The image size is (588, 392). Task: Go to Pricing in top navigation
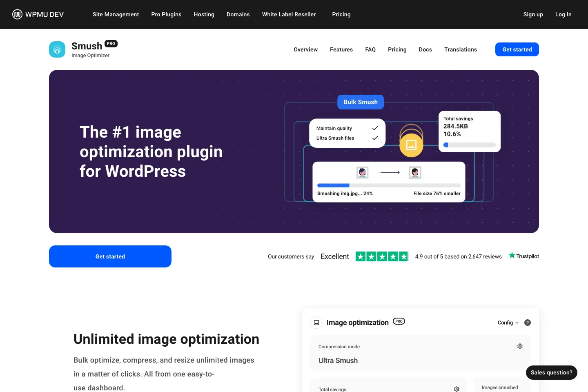click(x=341, y=14)
